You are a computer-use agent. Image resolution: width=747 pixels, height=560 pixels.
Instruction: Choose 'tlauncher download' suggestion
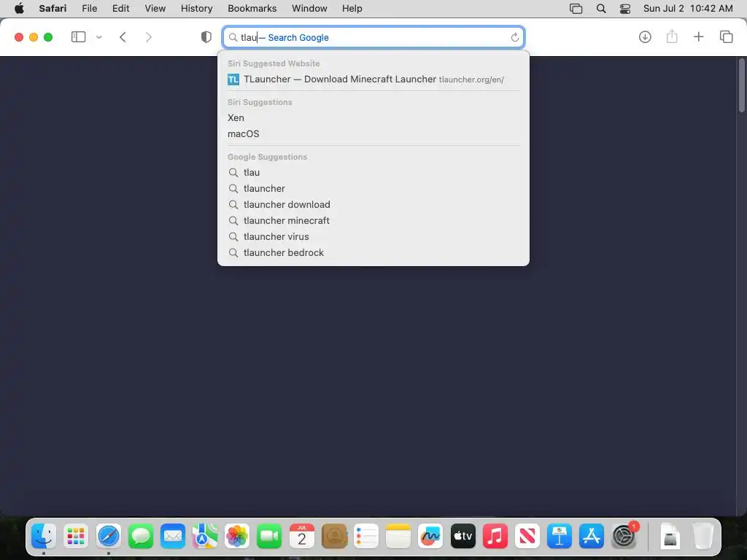[x=373, y=205]
